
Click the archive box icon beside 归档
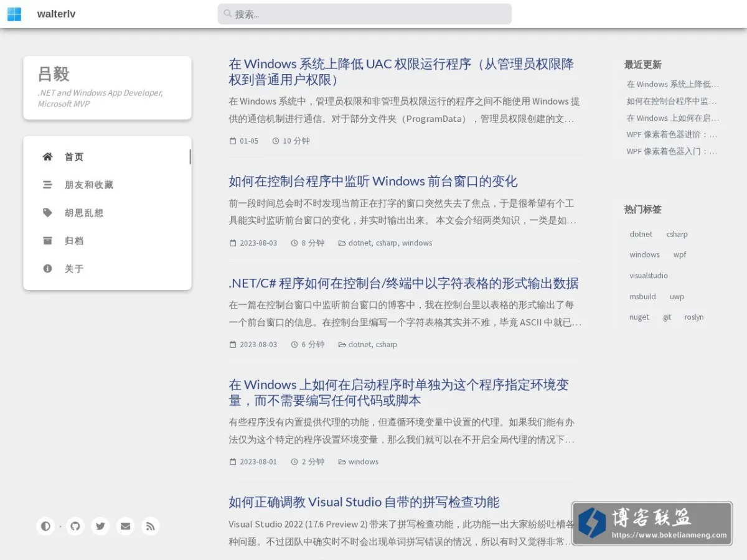pyautogui.click(x=47, y=241)
